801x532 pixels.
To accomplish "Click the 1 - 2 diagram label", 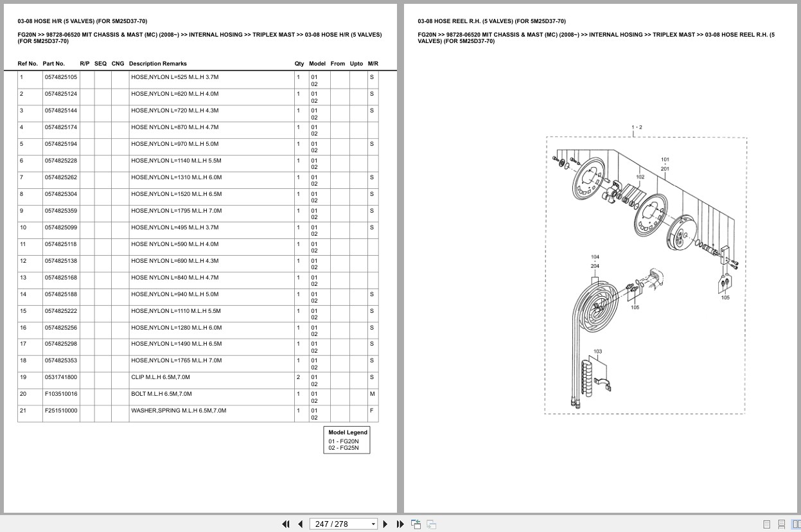I will (637, 127).
